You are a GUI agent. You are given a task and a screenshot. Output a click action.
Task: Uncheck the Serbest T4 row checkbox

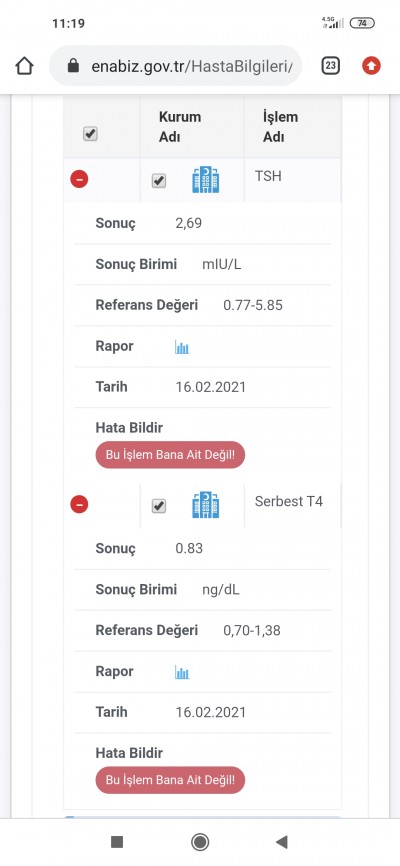coord(159,506)
